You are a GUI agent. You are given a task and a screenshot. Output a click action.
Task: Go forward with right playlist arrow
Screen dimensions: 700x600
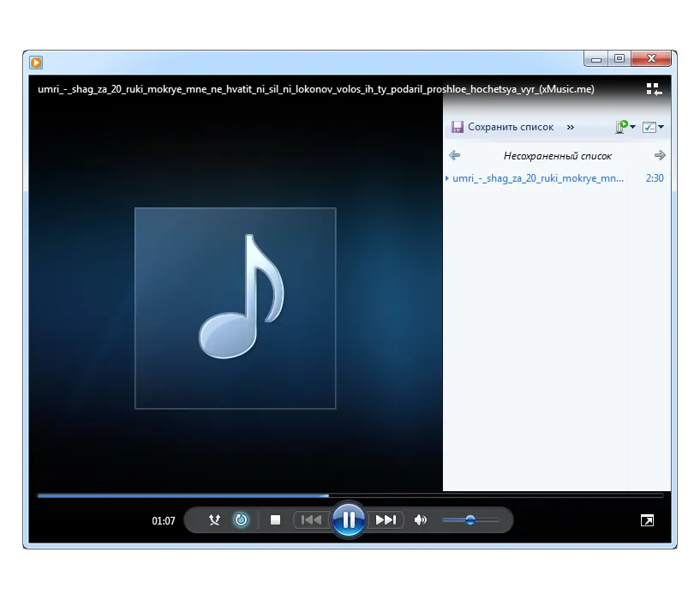tap(660, 155)
